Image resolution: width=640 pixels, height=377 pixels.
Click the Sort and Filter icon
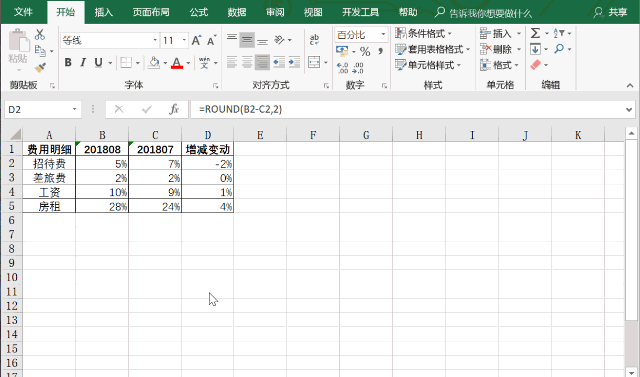559,33
